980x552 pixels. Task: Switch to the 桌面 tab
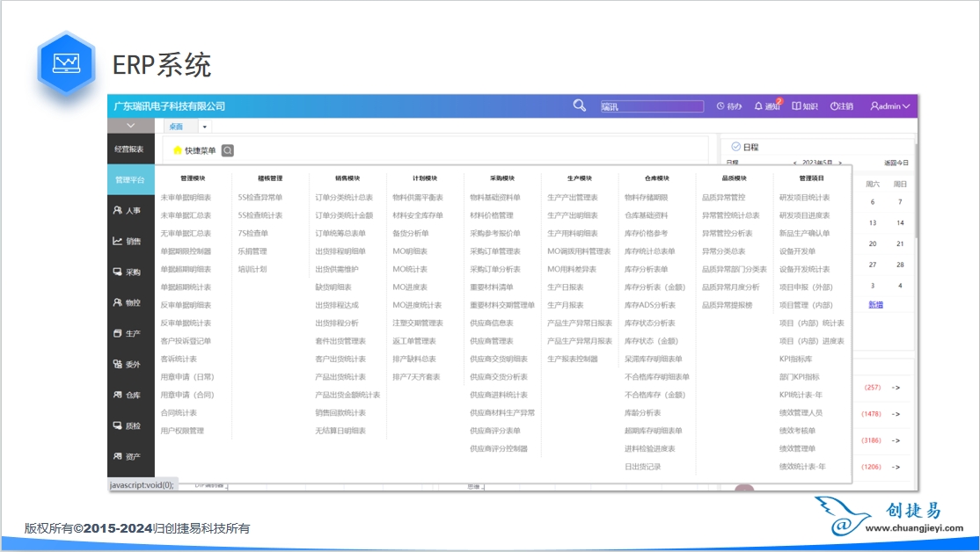pyautogui.click(x=177, y=127)
